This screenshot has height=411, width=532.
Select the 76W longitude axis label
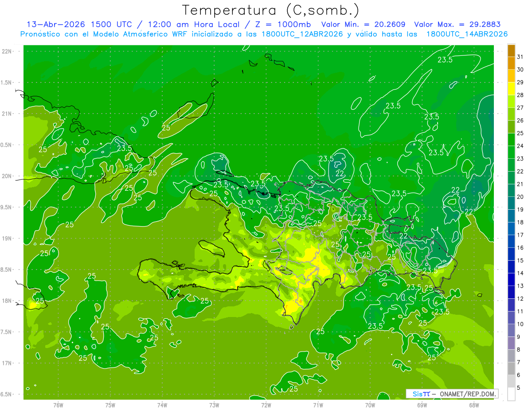coord(58,405)
